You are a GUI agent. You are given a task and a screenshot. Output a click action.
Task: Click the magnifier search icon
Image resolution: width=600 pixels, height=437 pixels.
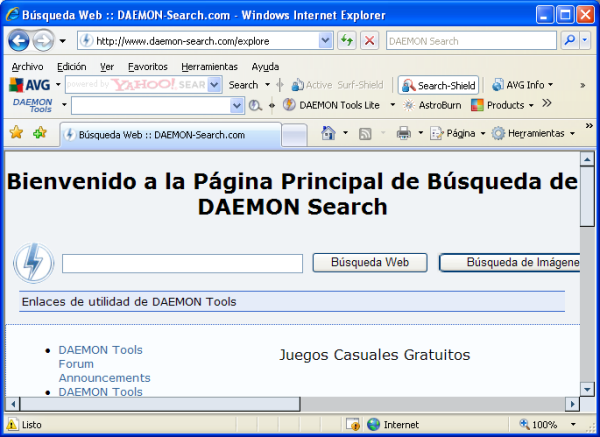pyautogui.click(x=570, y=41)
